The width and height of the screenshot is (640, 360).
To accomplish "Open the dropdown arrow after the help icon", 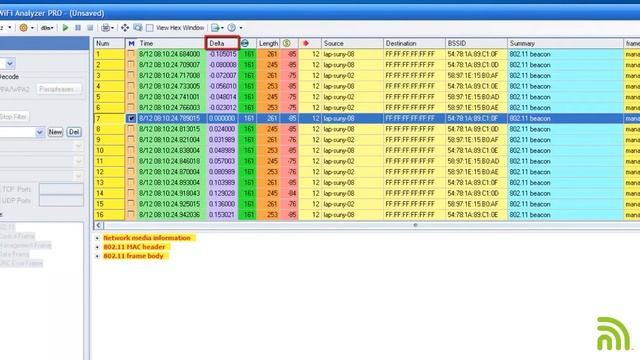I will 241,28.
